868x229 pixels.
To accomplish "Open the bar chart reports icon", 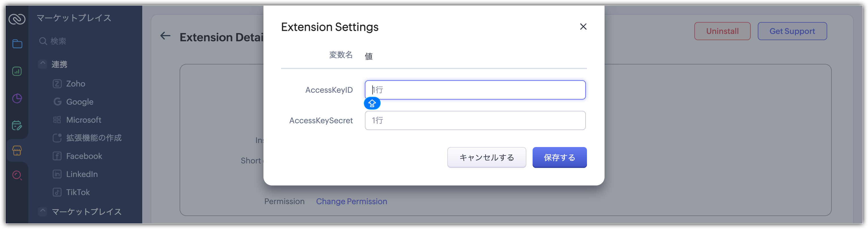I will [17, 71].
